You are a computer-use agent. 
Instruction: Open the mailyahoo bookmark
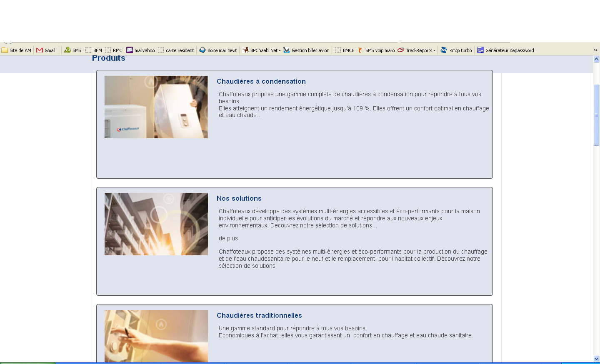point(141,50)
